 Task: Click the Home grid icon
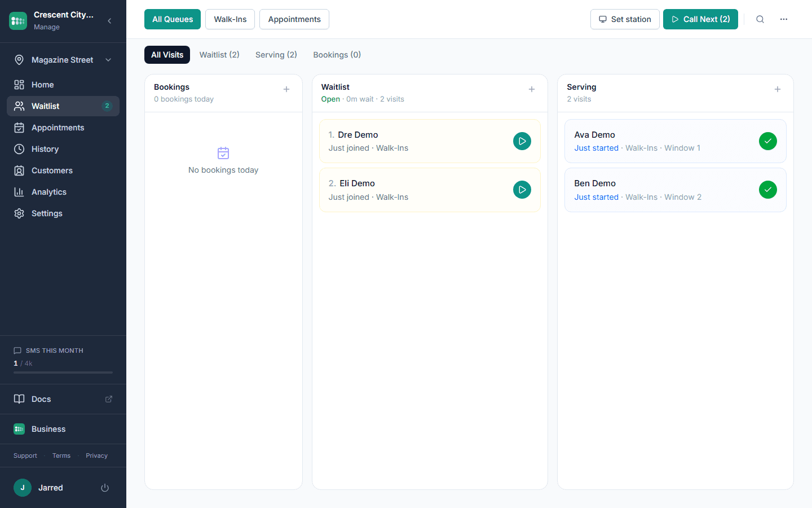[x=19, y=85]
